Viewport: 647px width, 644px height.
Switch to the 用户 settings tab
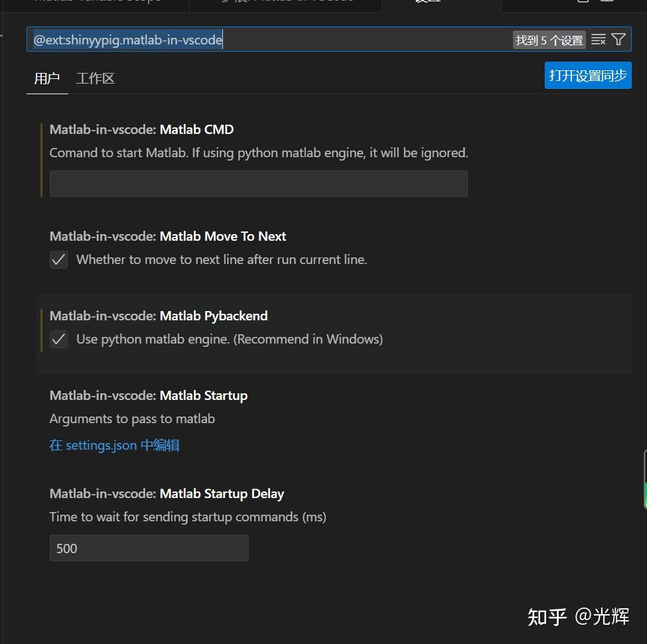click(47, 78)
